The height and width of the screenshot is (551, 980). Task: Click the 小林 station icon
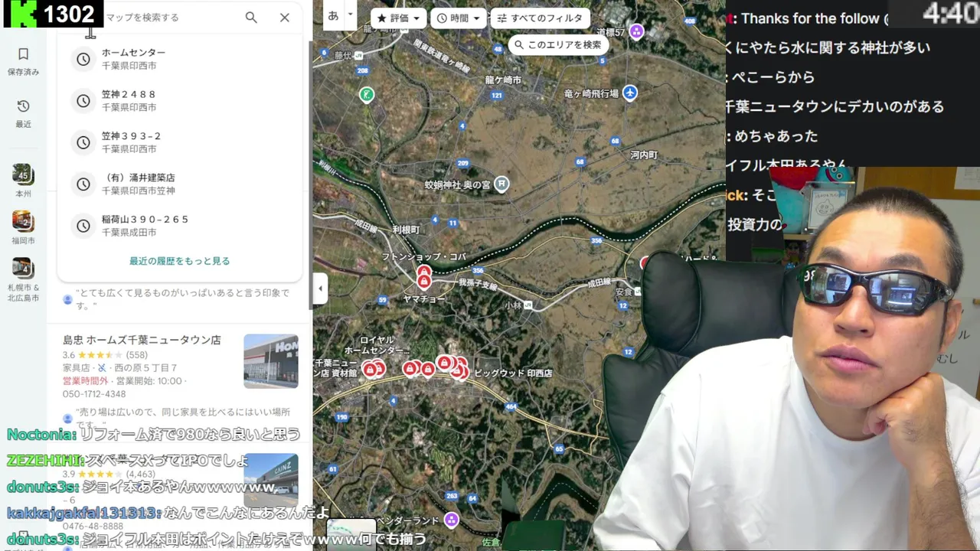tap(528, 305)
